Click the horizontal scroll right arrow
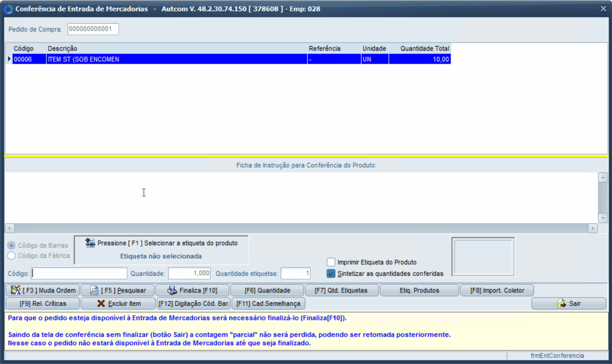 (593, 228)
